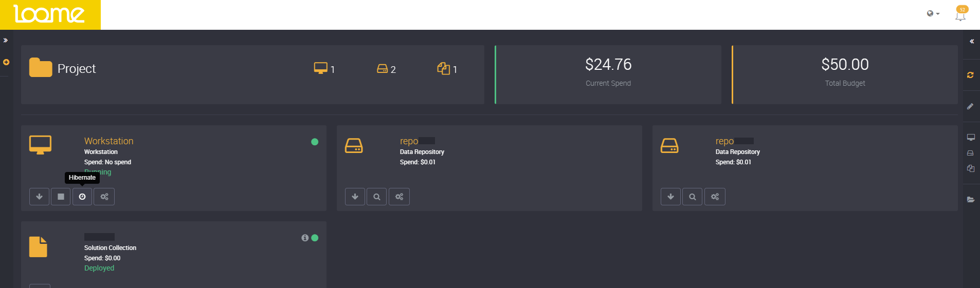The image size is (980, 288).
Task: Refresh the project using the orange sync icon
Action: [x=970, y=75]
